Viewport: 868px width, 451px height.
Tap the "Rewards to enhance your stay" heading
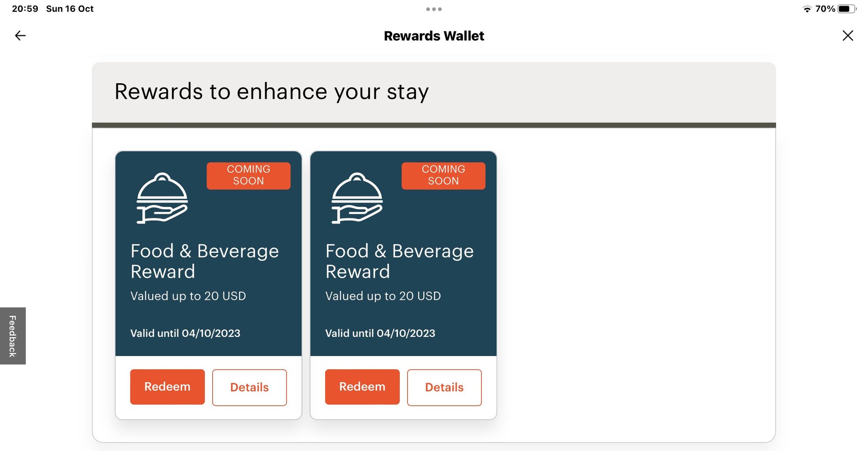click(271, 91)
